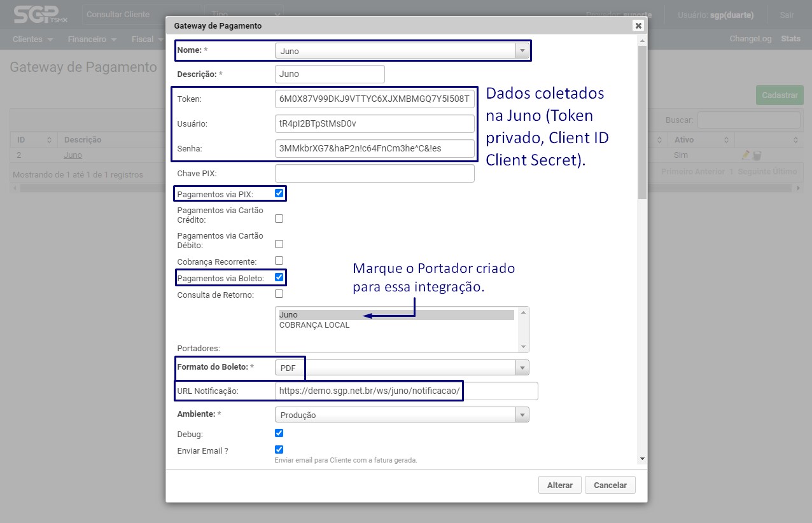Select COBRANÇA LOCAL in Portadores list
This screenshot has height=523, width=812.
pyautogui.click(x=314, y=325)
